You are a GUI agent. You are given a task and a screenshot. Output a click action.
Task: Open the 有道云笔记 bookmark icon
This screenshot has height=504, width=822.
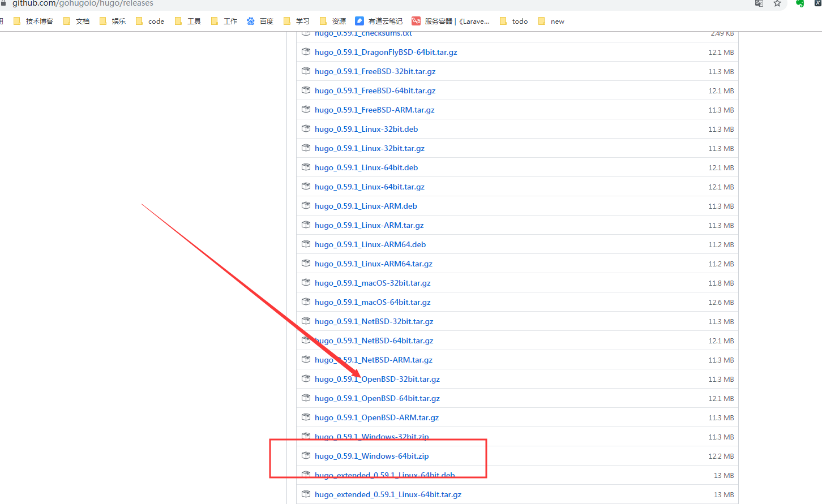(x=359, y=21)
